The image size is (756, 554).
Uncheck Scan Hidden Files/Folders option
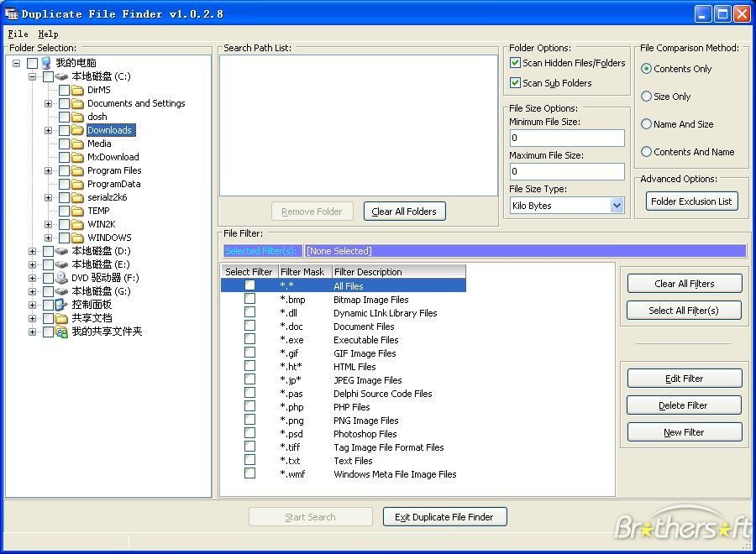(x=515, y=63)
